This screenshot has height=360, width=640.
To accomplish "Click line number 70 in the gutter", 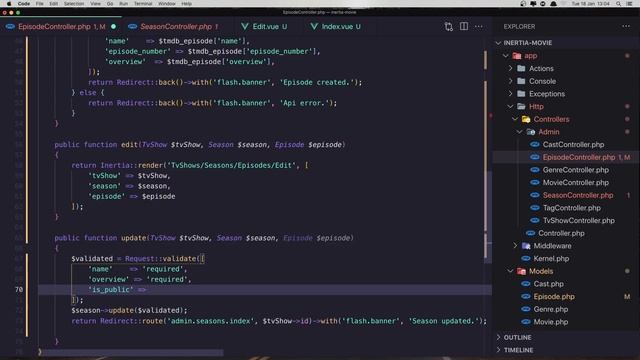I will pyautogui.click(x=19, y=289).
